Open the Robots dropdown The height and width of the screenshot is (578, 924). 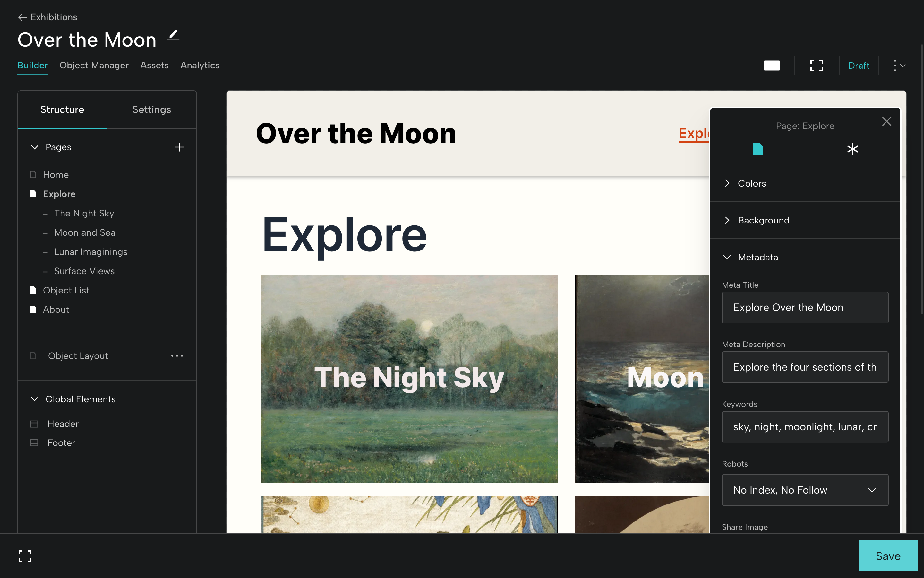tap(805, 490)
